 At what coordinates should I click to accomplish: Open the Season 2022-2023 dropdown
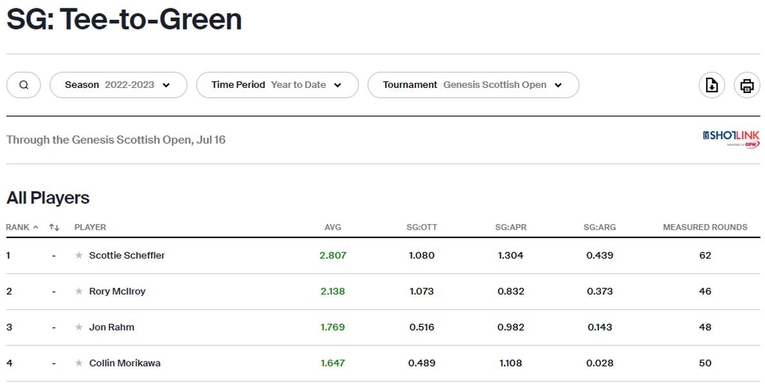click(x=119, y=85)
